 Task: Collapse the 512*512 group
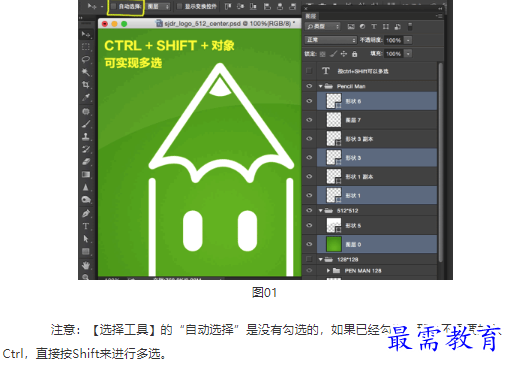(x=321, y=211)
